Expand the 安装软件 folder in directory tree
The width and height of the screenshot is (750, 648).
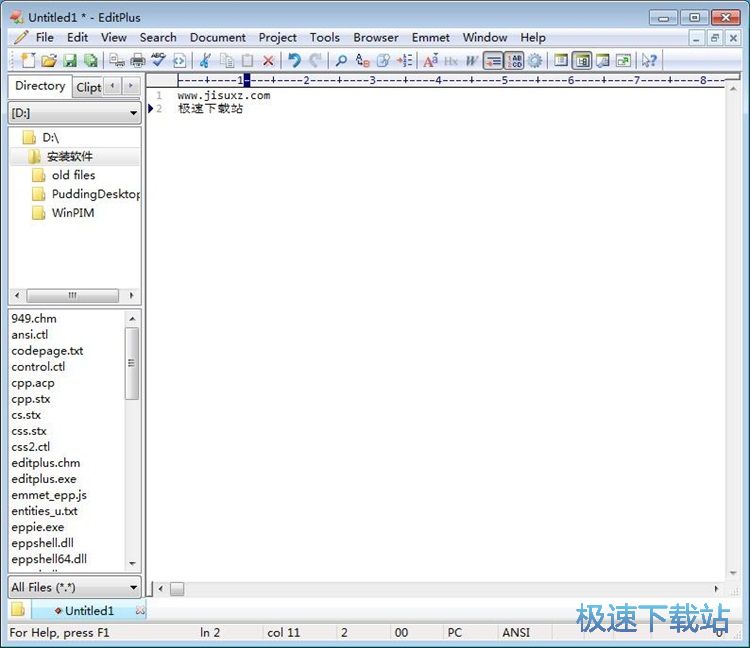tap(69, 157)
